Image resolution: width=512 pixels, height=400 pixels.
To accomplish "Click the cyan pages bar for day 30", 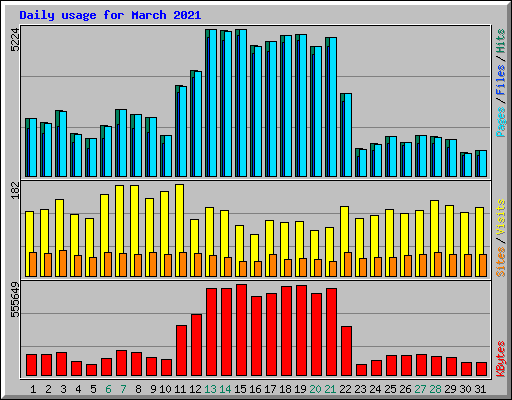I will pyautogui.click(x=468, y=165).
